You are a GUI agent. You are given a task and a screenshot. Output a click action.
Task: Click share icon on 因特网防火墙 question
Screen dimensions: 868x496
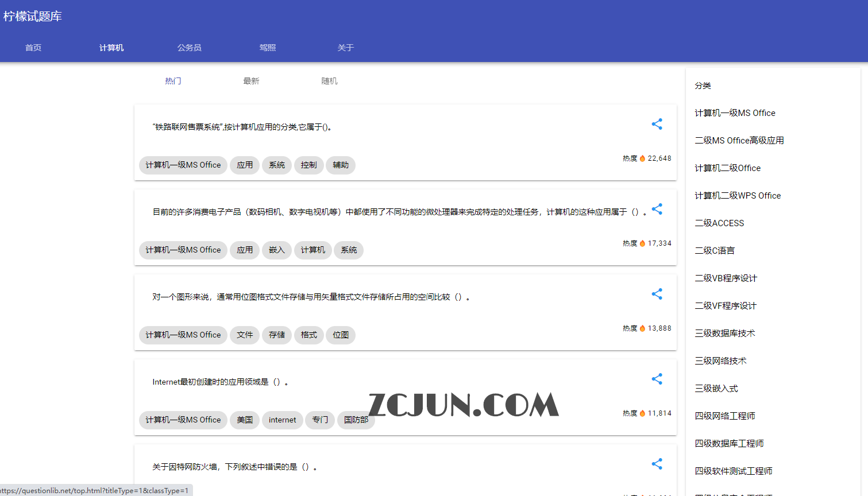click(x=657, y=464)
